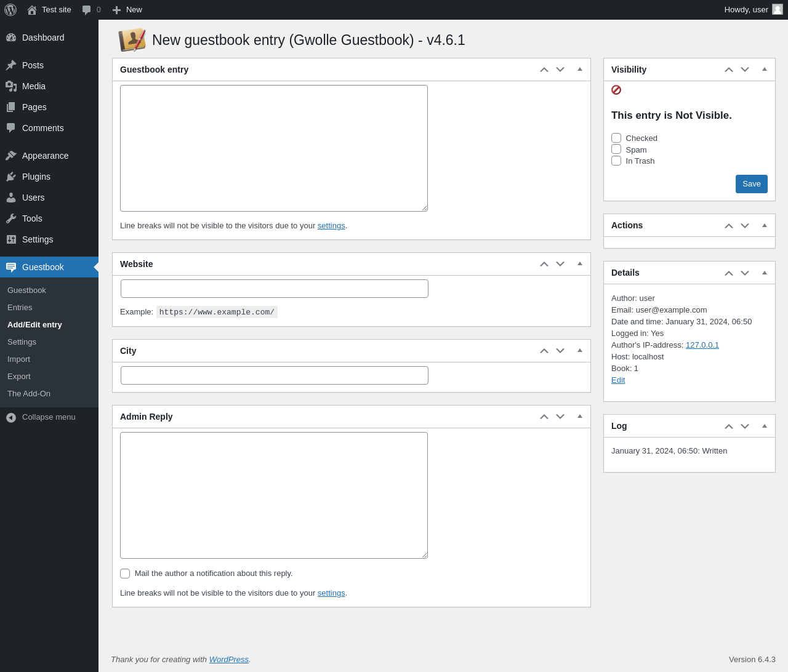Mark the entry as Spam

(616, 149)
